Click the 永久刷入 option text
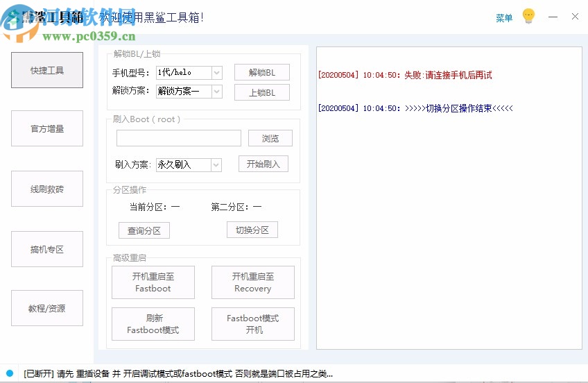Screen dimensions: 588x383 174,164
